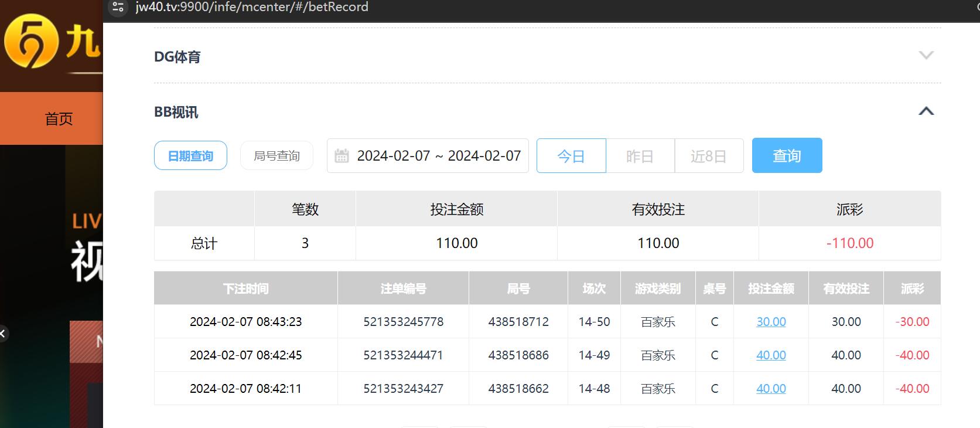This screenshot has width=980, height=428.
Task: Click timestamp 2024-02-07 08:42:45
Action: pos(246,355)
